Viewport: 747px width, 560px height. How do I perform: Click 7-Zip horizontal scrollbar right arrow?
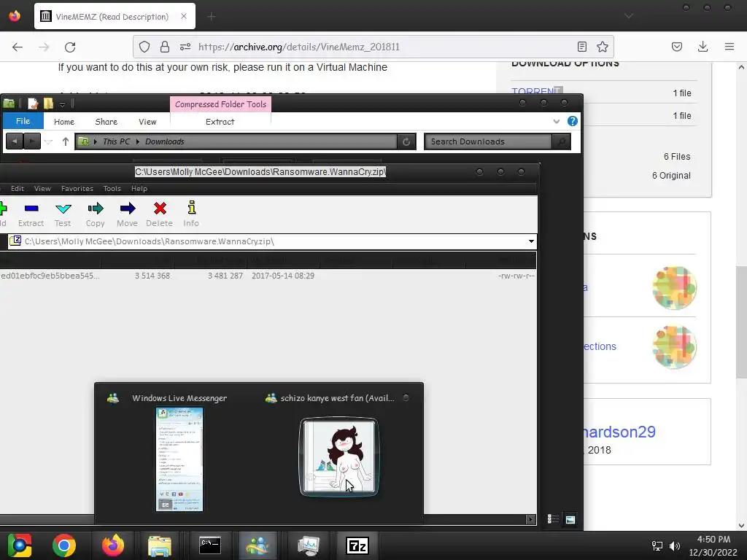(x=531, y=519)
